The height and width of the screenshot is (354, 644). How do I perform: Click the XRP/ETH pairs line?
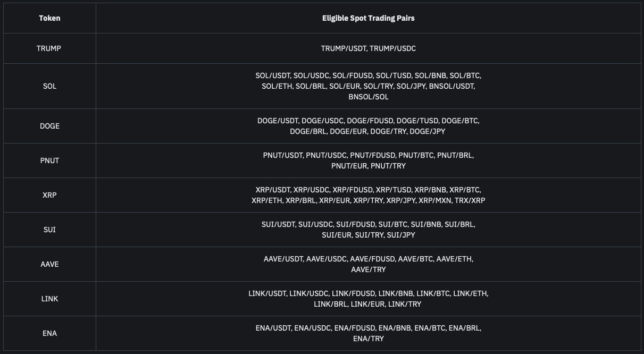tap(368, 200)
